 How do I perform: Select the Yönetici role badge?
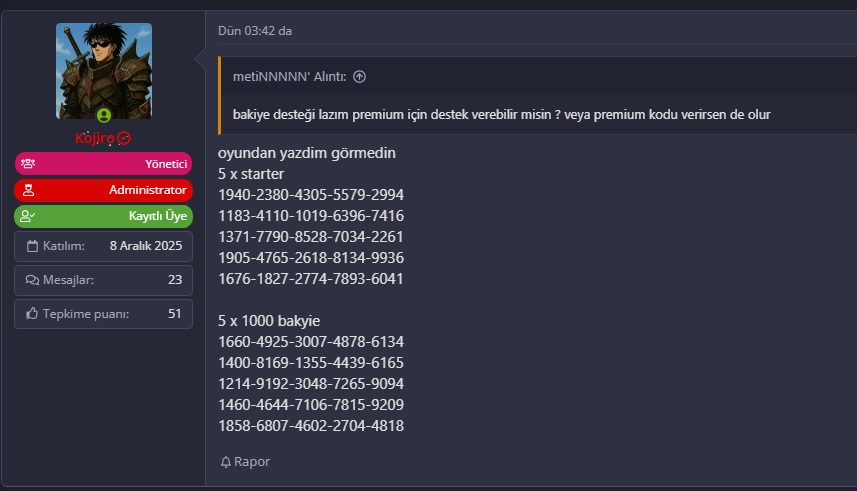(x=103, y=163)
